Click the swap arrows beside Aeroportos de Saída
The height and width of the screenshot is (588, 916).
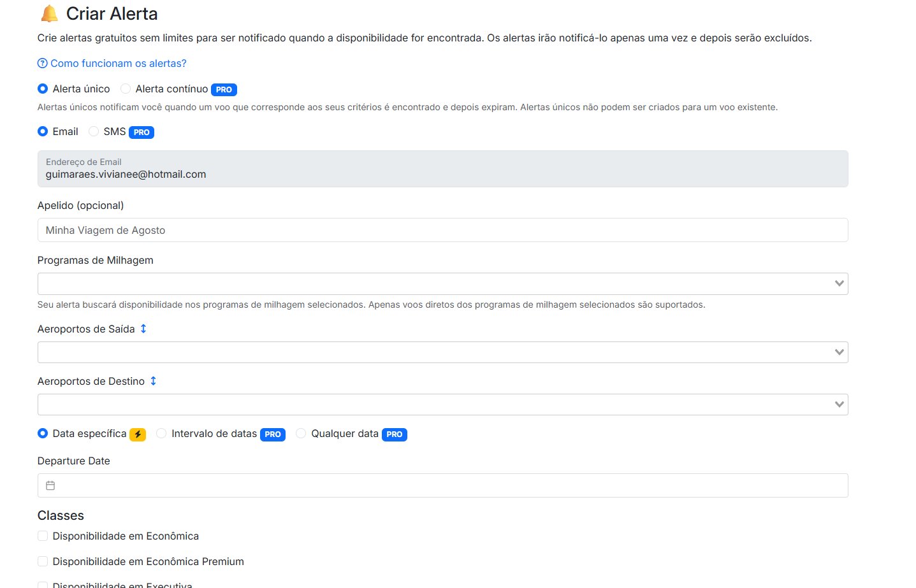tap(143, 329)
